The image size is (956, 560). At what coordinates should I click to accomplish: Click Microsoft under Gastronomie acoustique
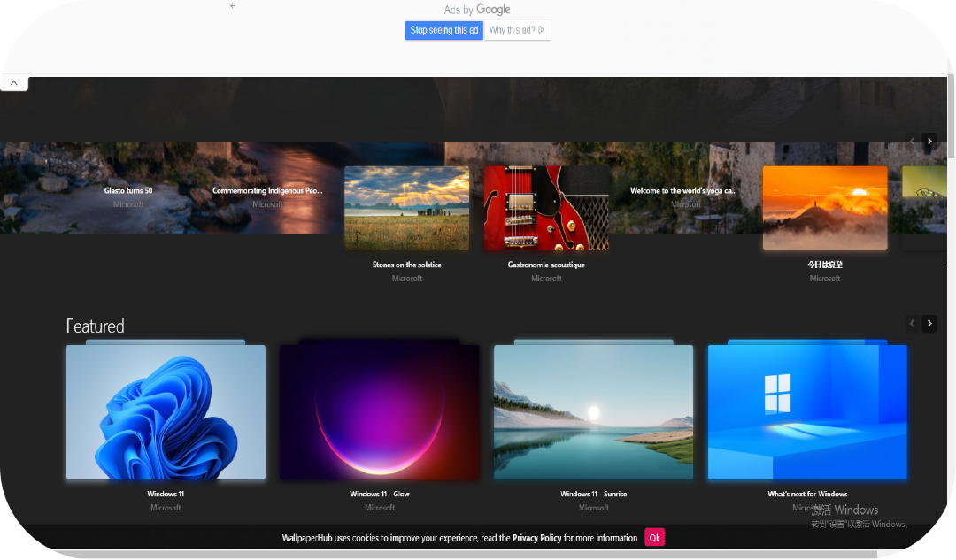(546, 279)
